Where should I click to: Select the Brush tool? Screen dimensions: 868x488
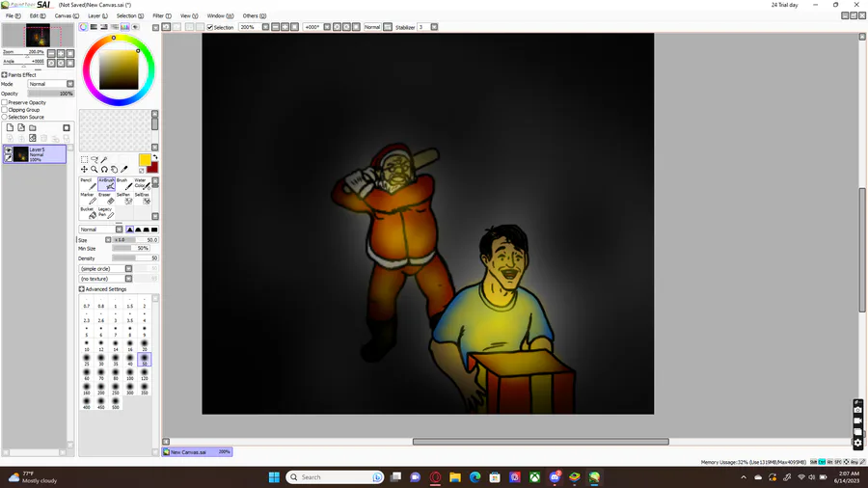124,183
